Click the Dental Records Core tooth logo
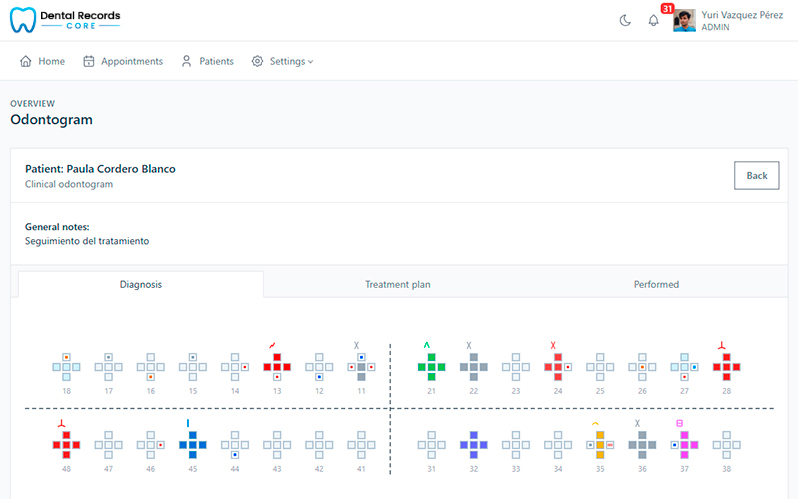 [x=23, y=20]
